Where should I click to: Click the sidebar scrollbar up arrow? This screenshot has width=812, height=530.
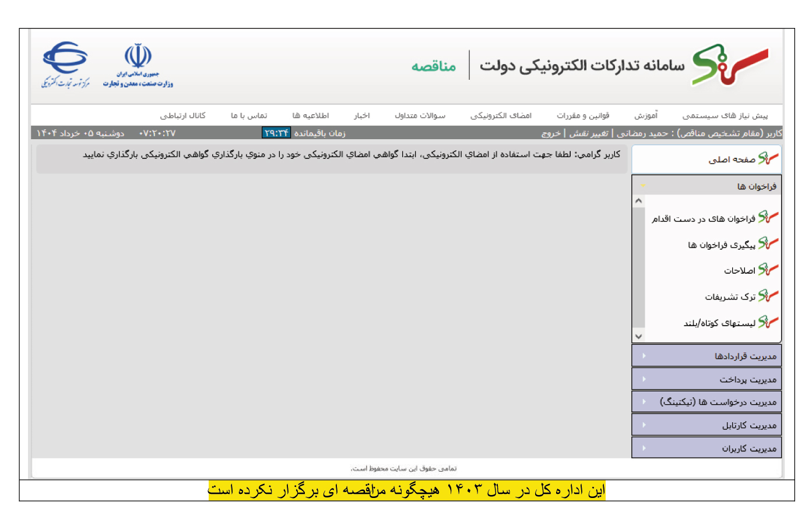pos(639,201)
